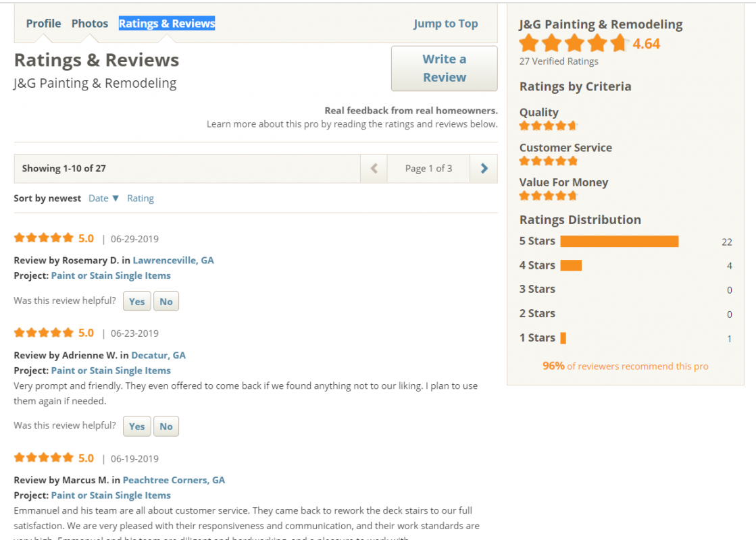
Task: Sort reviews by Rating
Action: click(141, 198)
